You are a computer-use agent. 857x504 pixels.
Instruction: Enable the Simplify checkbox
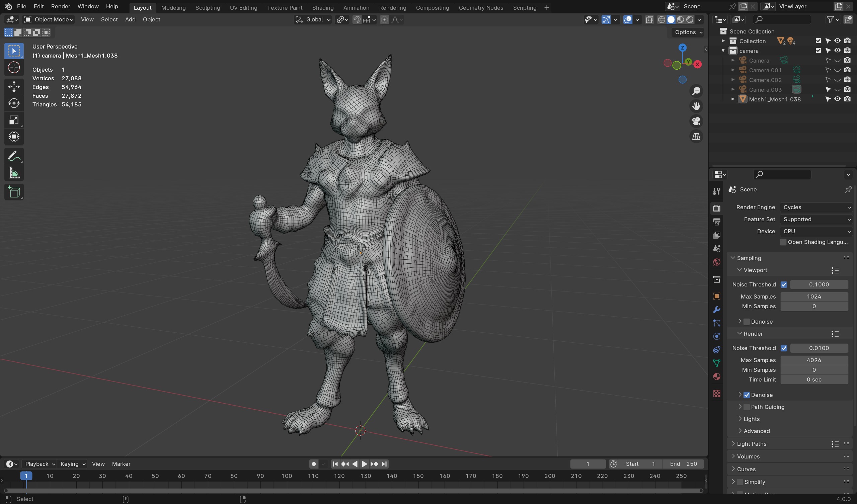pyautogui.click(x=740, y=482)
